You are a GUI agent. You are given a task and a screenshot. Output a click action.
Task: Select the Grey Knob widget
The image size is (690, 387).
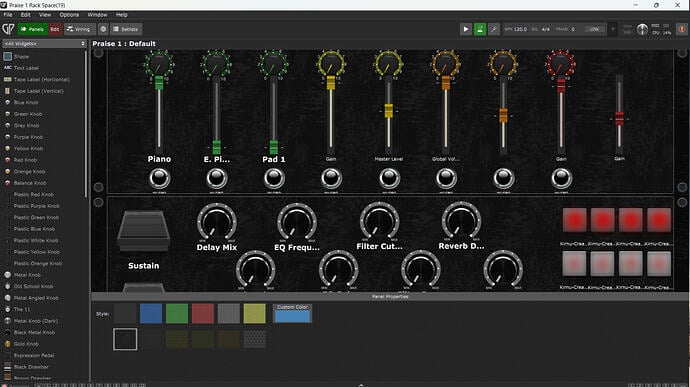click(26, 125)
